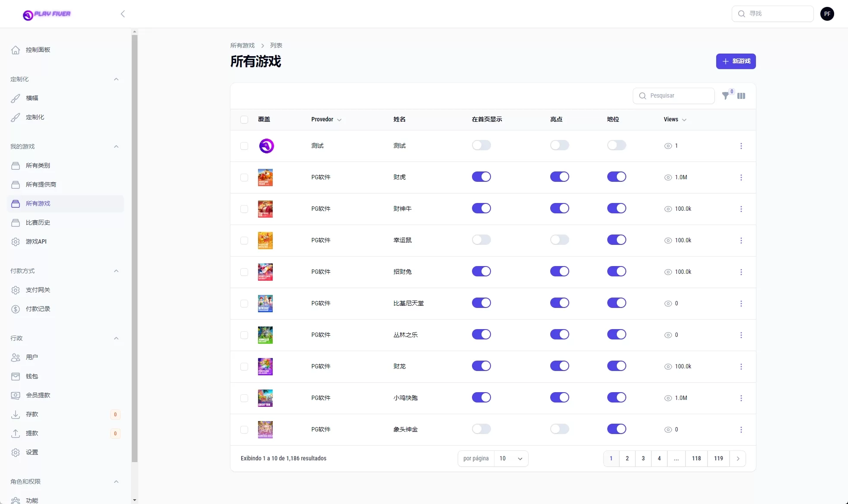Disable 亮点 toggle for 财龙

coord(560,366)
